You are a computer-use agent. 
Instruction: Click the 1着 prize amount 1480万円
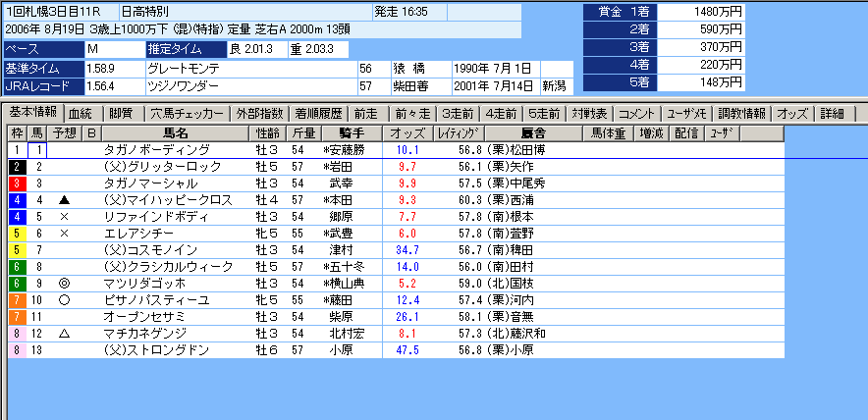click(x=701, y=11)
